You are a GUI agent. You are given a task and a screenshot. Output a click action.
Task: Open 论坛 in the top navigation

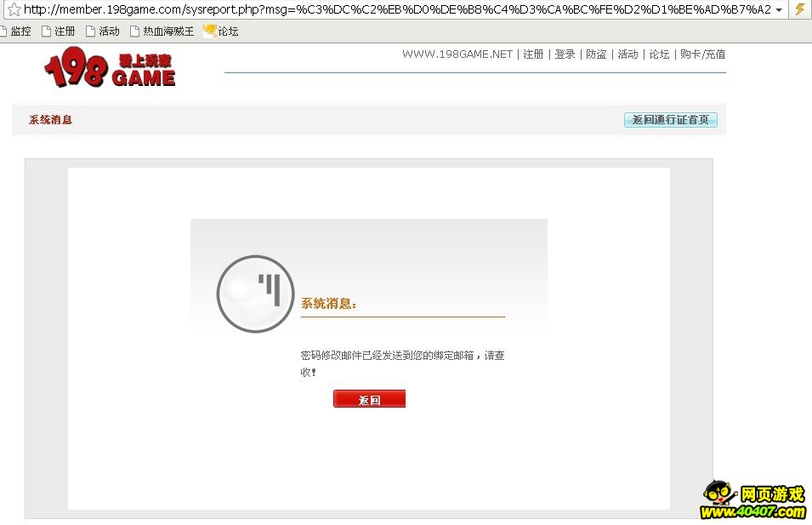[659, 54]
